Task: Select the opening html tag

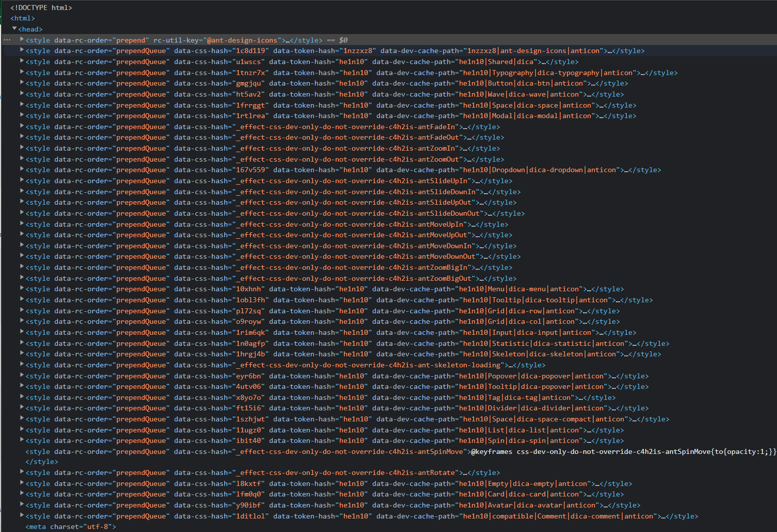Action: [22, 18]
